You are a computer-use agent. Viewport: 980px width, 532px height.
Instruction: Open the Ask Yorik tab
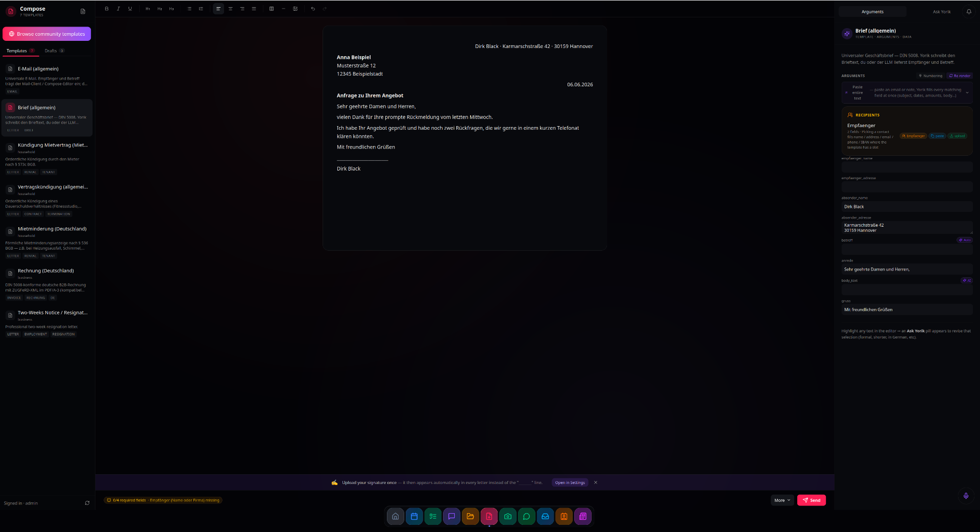[x=942, y=12]
